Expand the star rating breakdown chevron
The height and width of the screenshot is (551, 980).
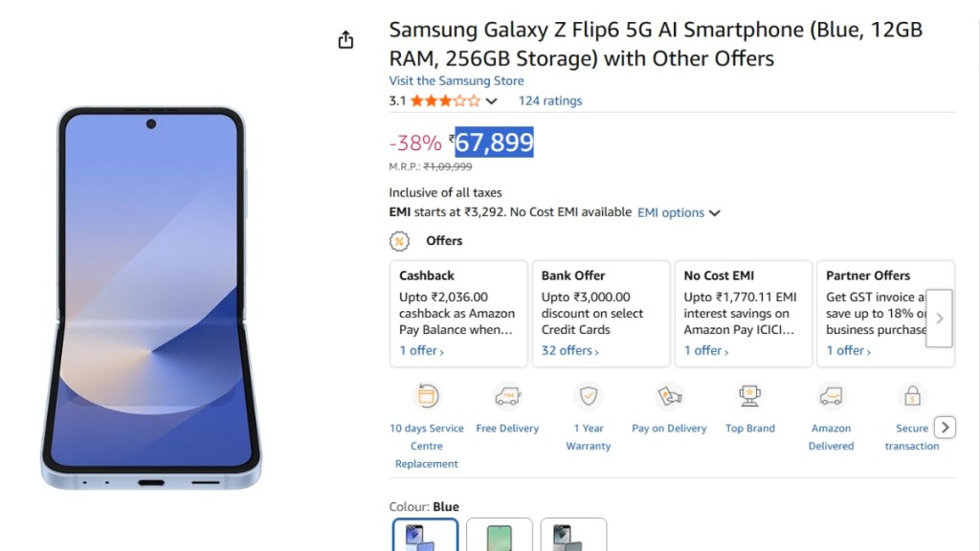click(x=492, y=101)
